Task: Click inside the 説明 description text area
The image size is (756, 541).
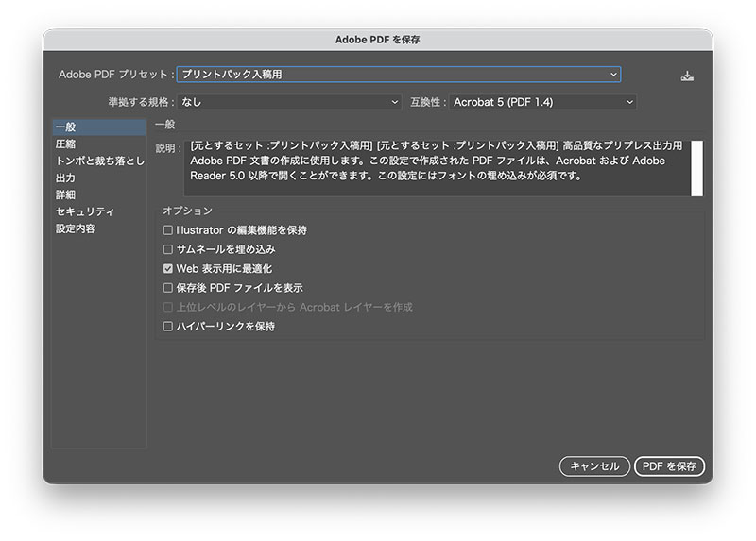Action: pyautogui.click(x=435, y=167)
